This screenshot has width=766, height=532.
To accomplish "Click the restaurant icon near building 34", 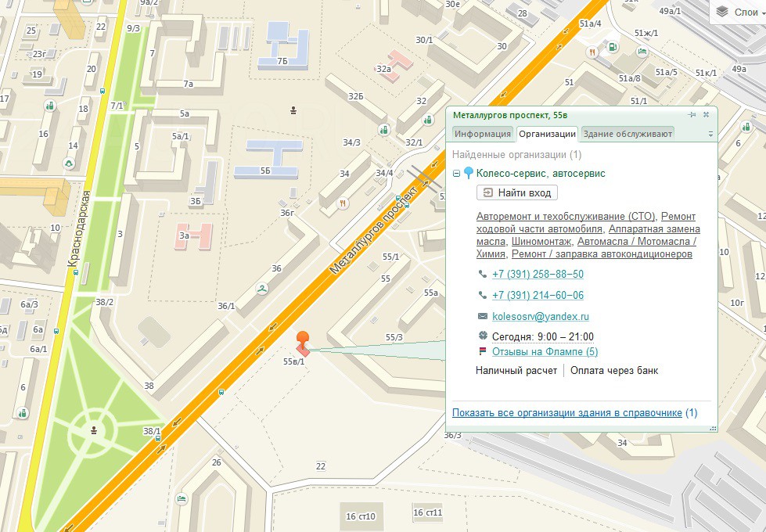I will (343, 203).
